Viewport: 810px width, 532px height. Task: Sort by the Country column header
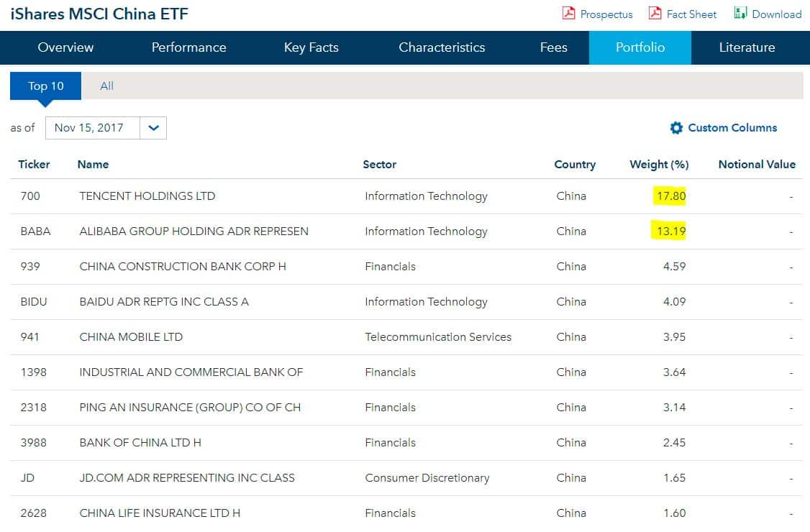(575, 164)
